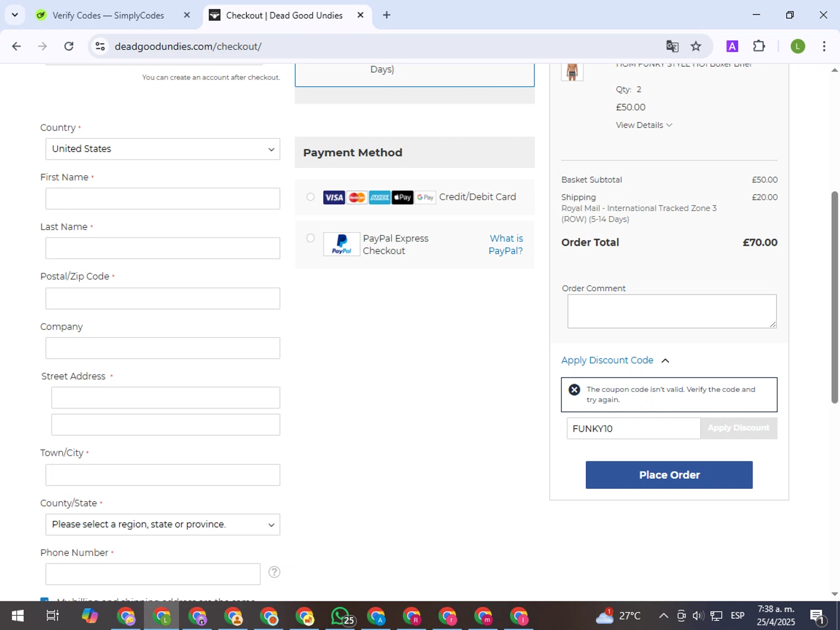Expand View Details for the order item

pos(644,125)
